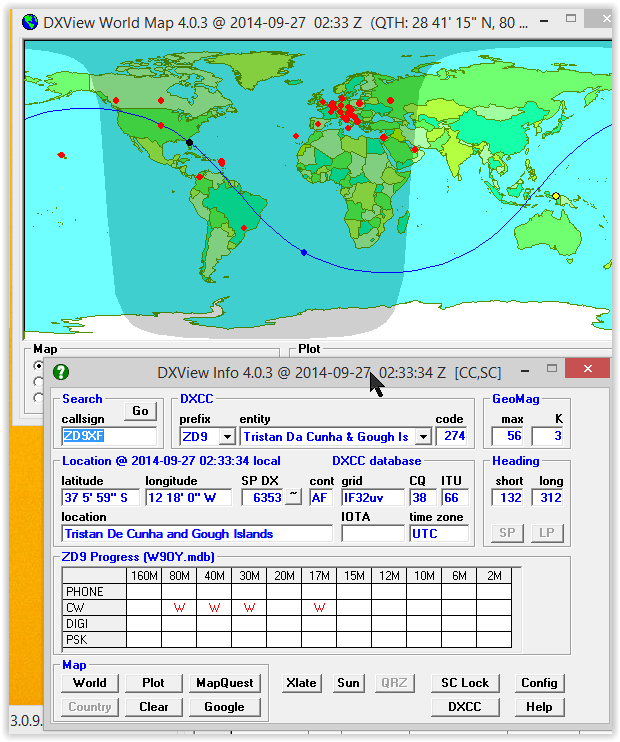Click the red spot marker over Brazil
This screenshot has width=620, height=742.
244,228
